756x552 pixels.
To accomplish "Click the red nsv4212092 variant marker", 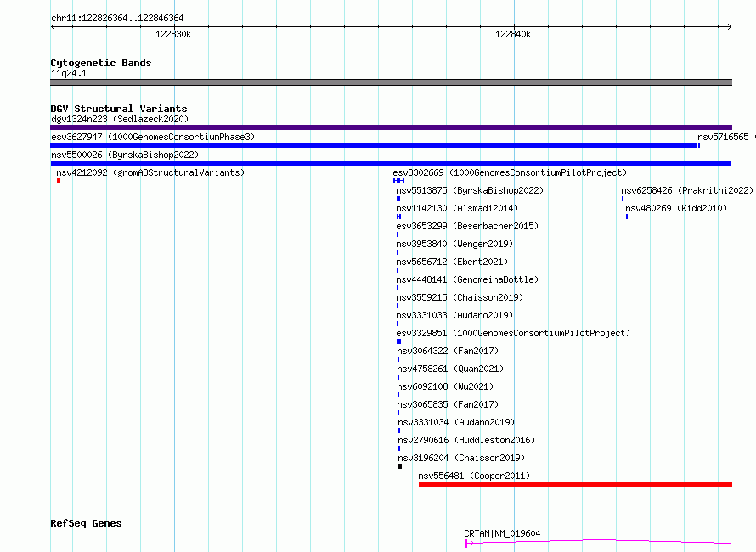I will [x=59, y=181].
